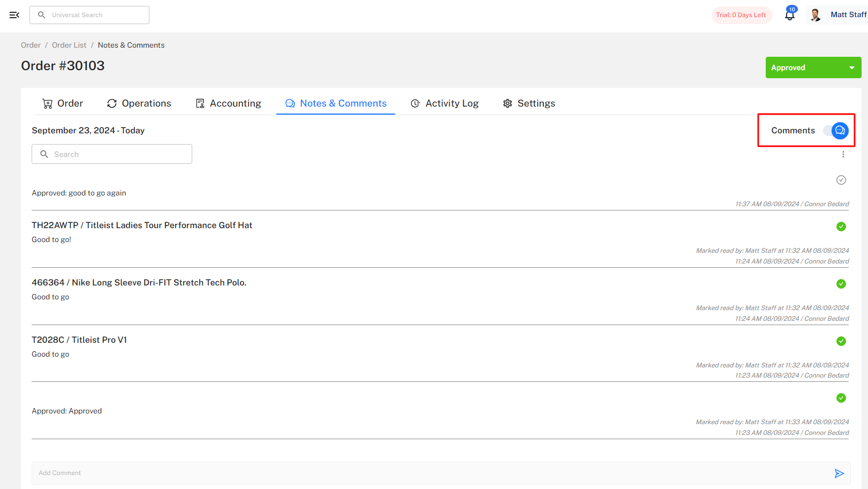Toggle read check for "Approved: Approved" comment
This screenshot has width=868, height=489.
coord(841,398)
